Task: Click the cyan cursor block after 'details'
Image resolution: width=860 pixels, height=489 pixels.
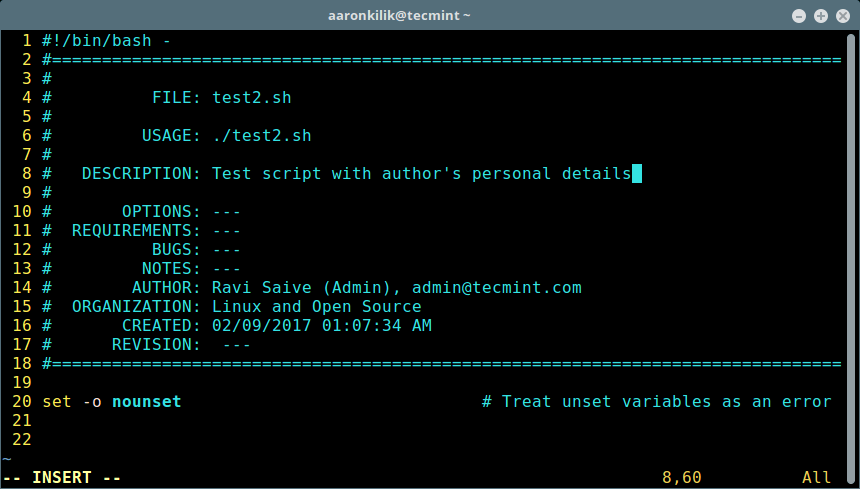Action: pos(637,174)
